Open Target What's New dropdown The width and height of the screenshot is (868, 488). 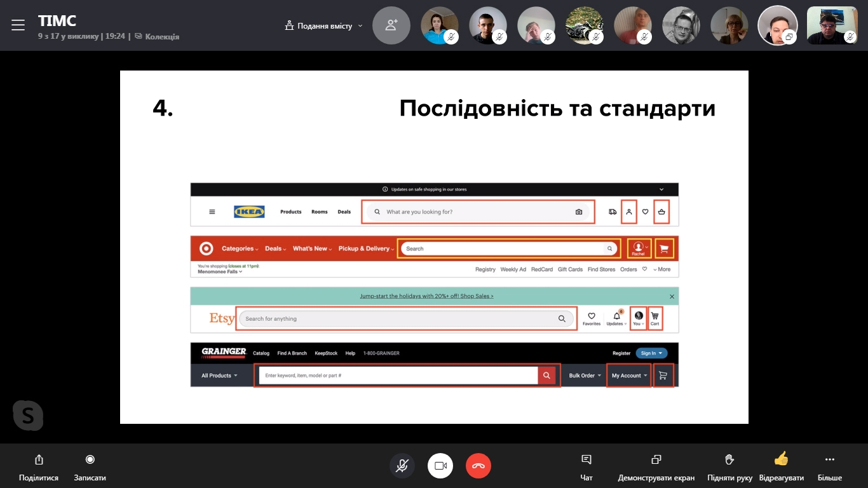(313, 248)
